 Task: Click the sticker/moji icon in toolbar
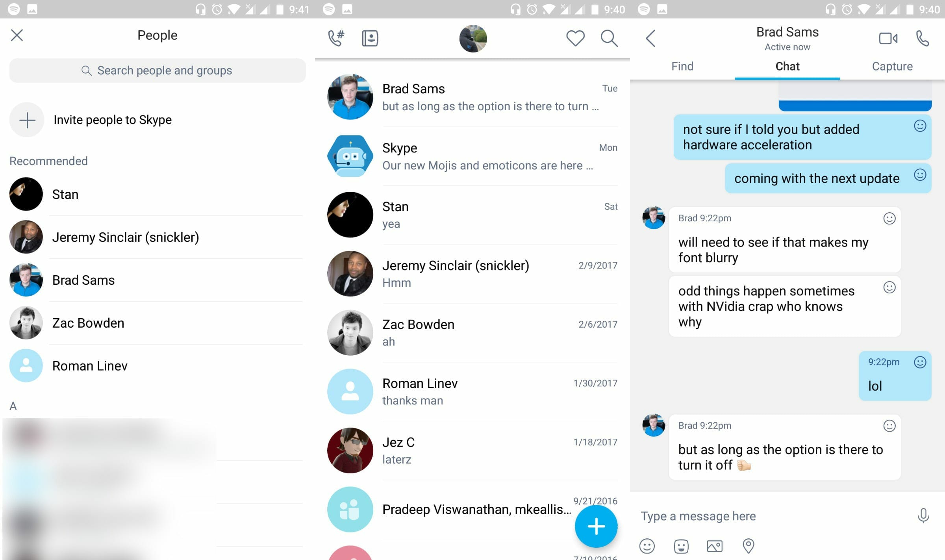[681, 545]
